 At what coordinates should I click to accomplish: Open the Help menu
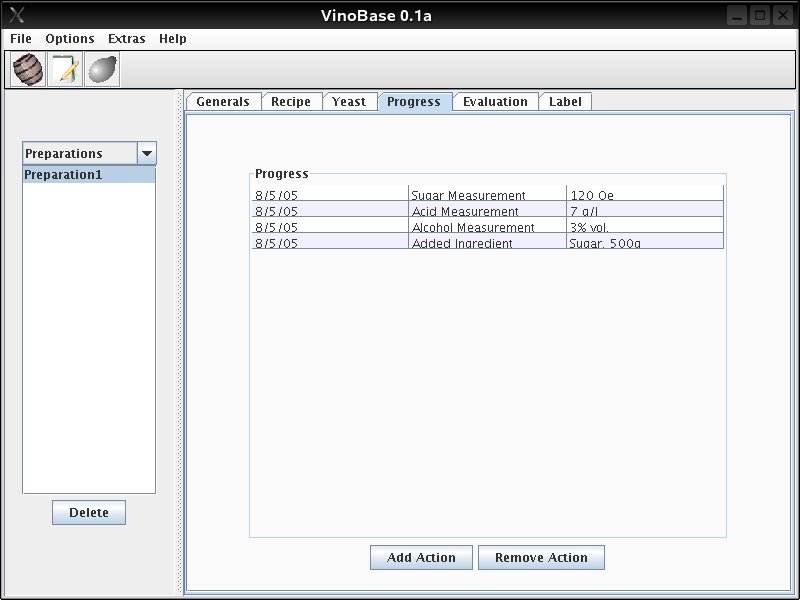click(x=173, y=39)
